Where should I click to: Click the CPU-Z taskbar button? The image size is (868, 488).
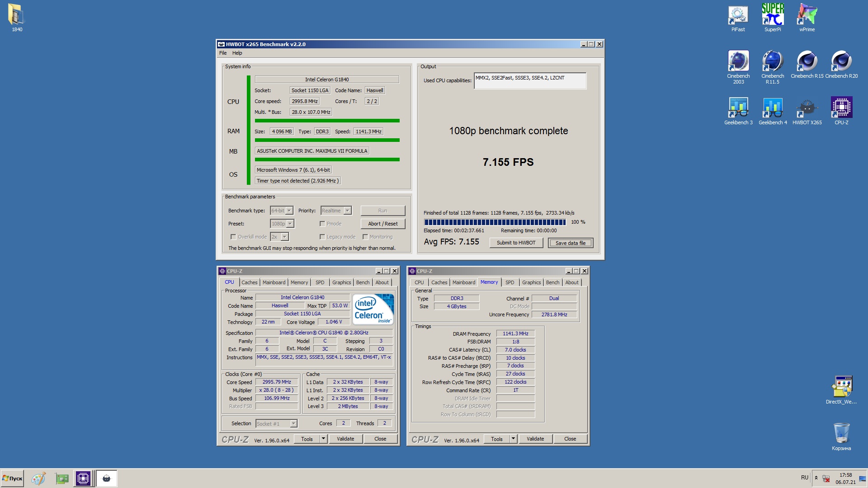coord(83,479)
